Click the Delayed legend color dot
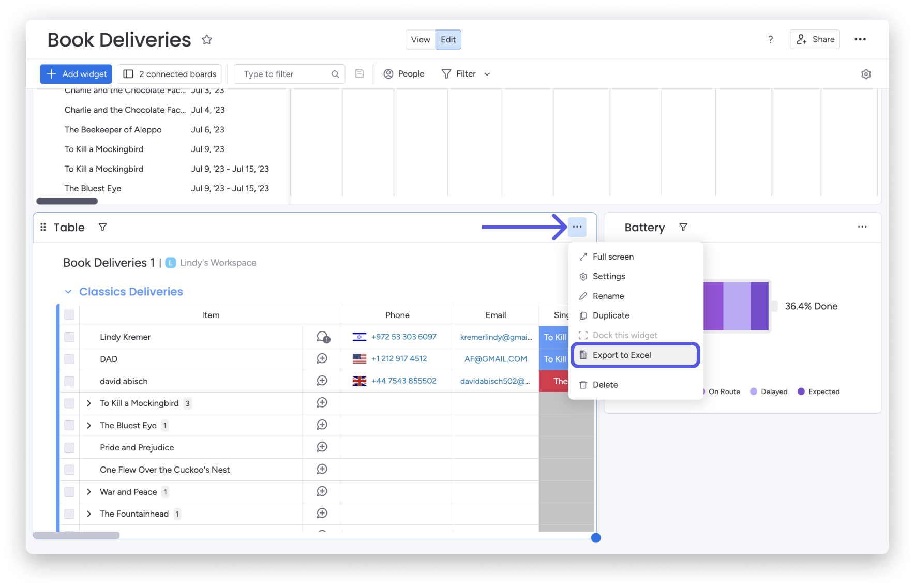 (x=754, y=391)
